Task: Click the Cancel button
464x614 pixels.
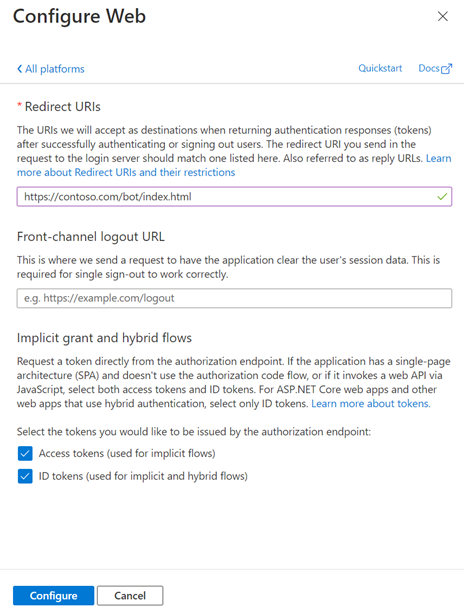Action: [x=130, y=596]
